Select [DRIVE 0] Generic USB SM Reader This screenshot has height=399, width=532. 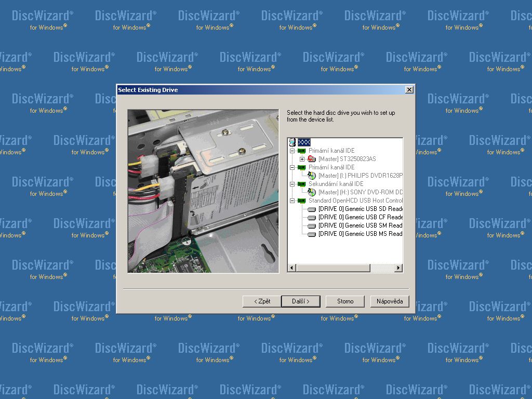click(361, 225)
